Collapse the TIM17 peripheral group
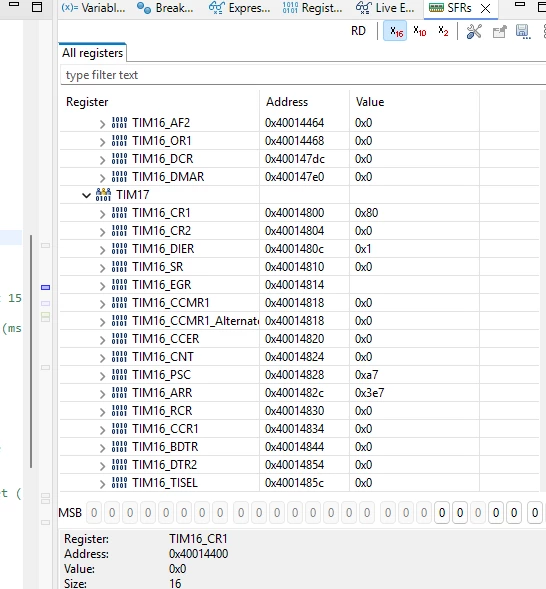546x589 pixels. pos(86,195)
